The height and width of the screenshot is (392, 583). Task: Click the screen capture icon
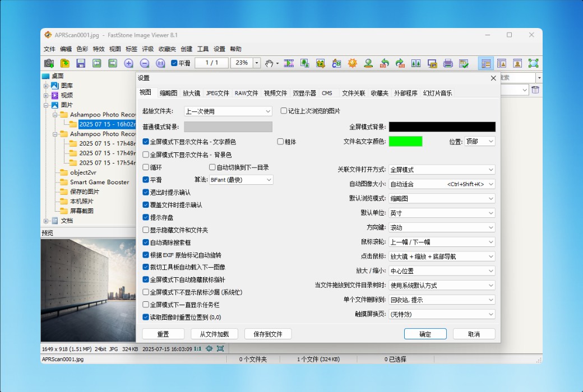(432, 63)
